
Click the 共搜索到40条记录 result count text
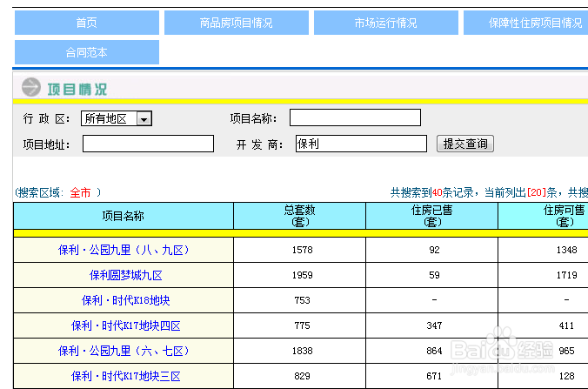click(433, 193)
